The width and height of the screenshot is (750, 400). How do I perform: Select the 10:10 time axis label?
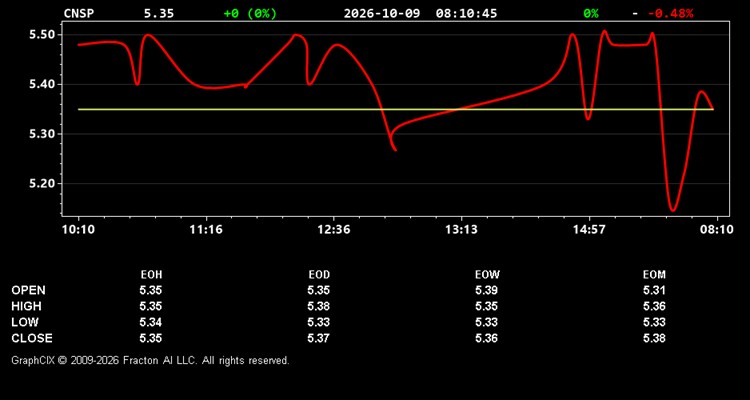78,230
